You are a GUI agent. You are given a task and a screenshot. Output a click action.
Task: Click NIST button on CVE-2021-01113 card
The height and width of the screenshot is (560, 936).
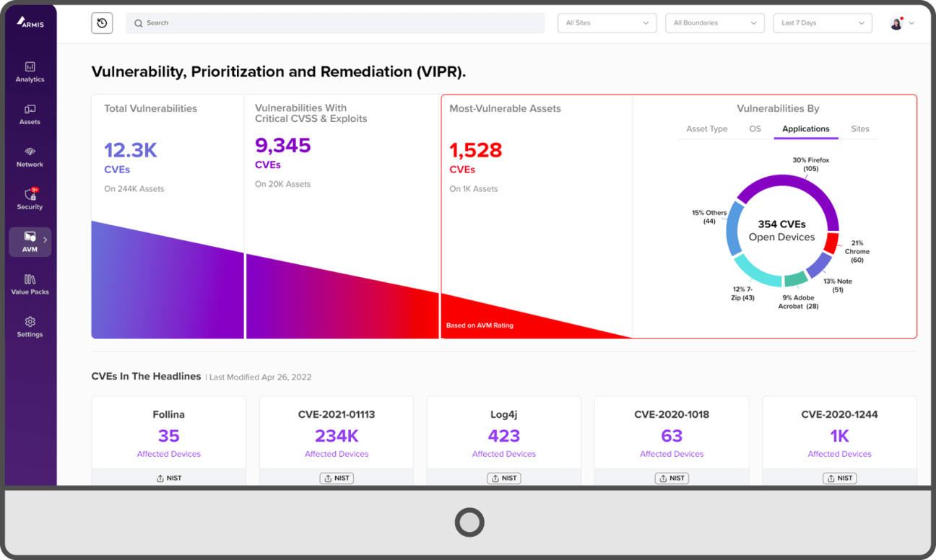click(337, 478)
